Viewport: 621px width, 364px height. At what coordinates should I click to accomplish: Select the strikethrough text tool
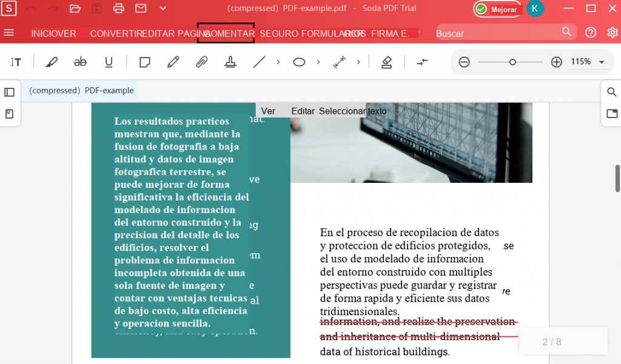(x=80, y=62)
